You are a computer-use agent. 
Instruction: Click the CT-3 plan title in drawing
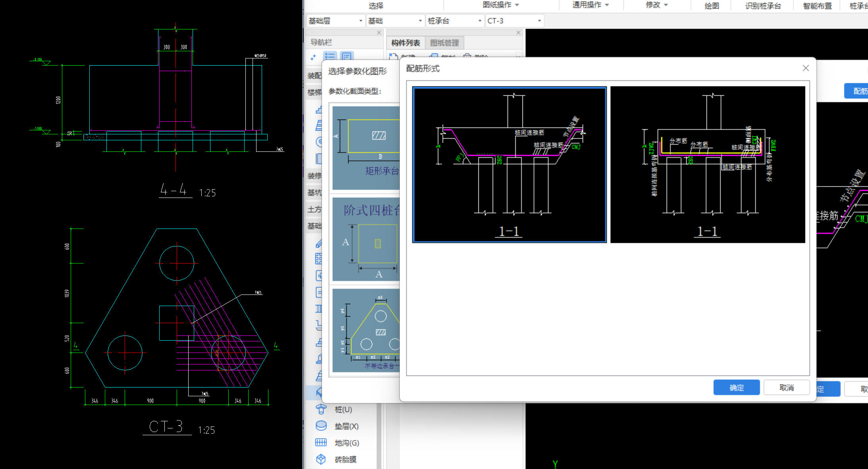point(166,427)
